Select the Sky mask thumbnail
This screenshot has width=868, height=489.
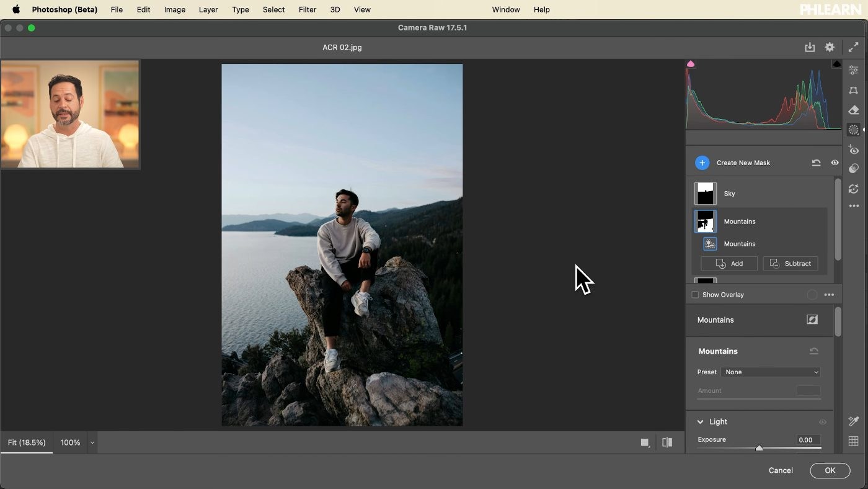(x=705, y=194)
